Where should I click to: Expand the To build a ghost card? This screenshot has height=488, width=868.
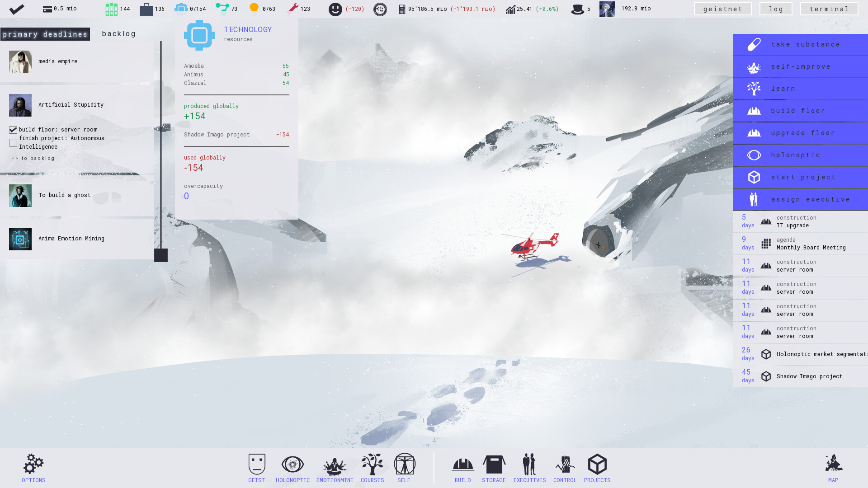pos(64,195)
